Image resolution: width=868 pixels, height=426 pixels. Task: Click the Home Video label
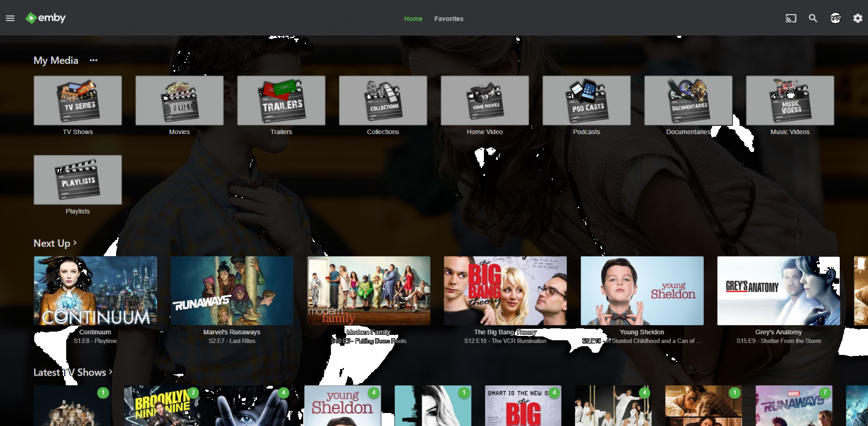click(x=485, y=132)
